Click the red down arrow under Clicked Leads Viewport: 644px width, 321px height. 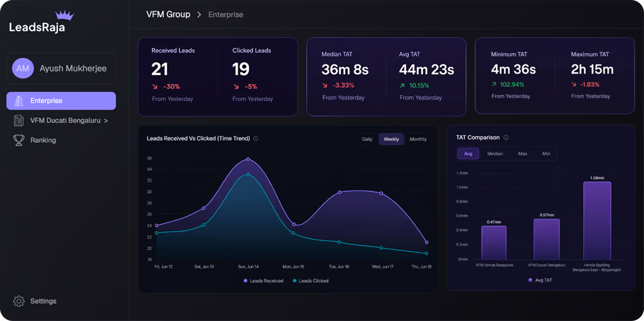tap(236, 87)
